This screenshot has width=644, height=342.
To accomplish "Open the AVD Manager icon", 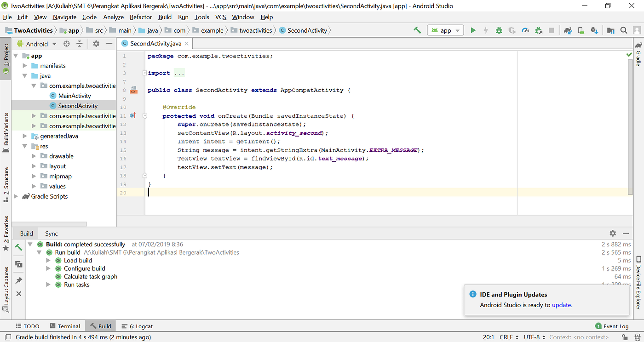I will [581, 30].
